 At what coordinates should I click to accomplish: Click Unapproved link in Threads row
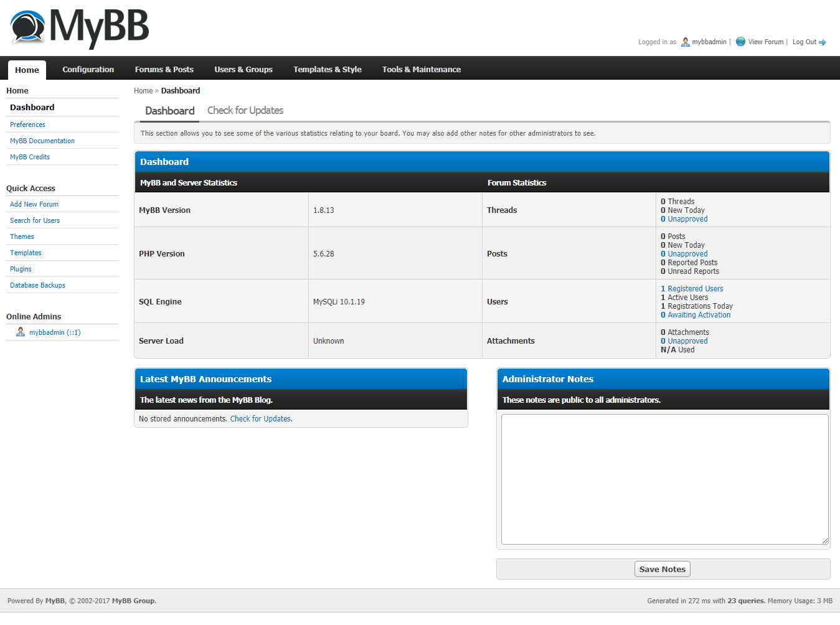point(684,219)
